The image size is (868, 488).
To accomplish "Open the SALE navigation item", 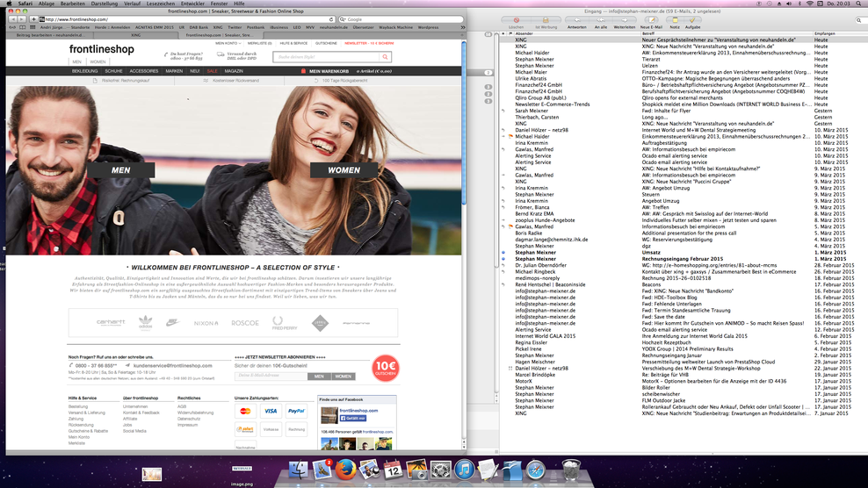I will (212, 71).
